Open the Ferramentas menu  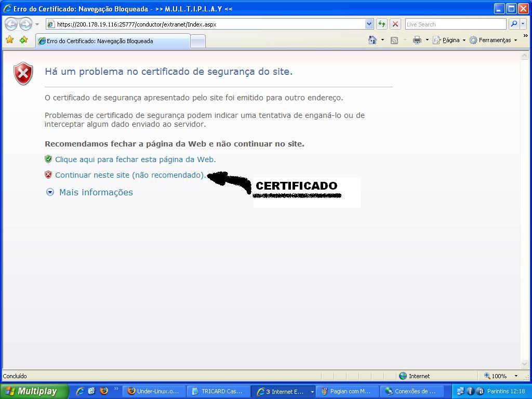(493, 40)
